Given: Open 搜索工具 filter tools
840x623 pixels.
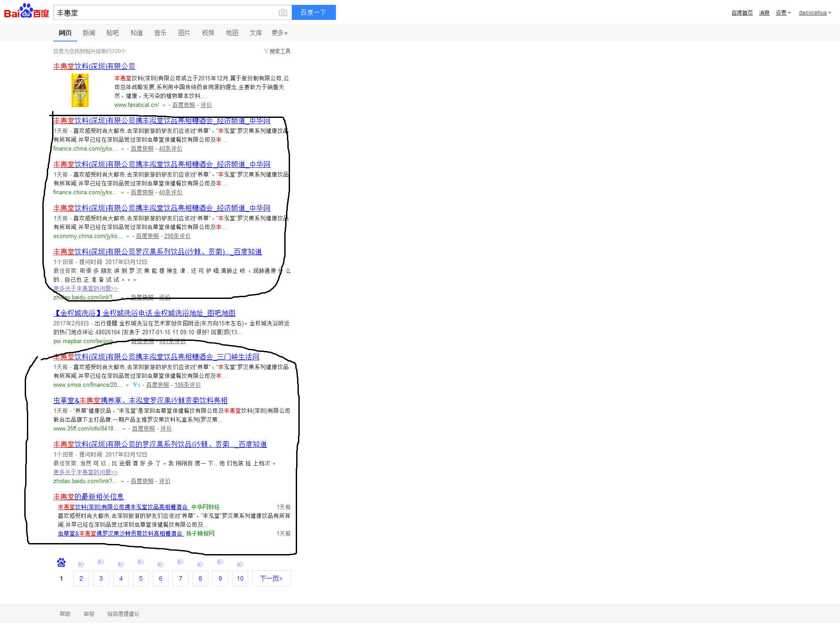Looking at the screenshot, I should pos(277,51).
